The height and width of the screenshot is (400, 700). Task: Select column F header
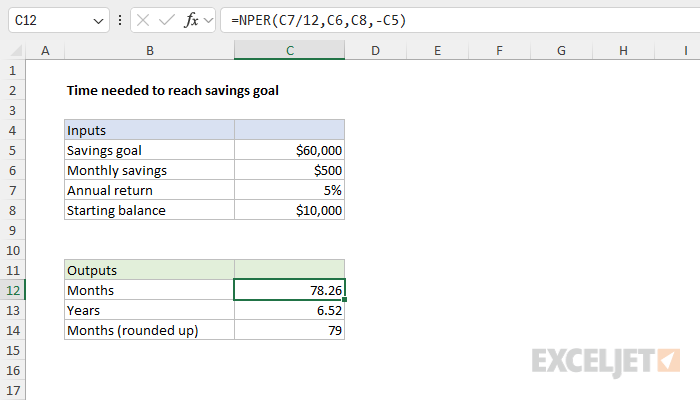point(499,50)
